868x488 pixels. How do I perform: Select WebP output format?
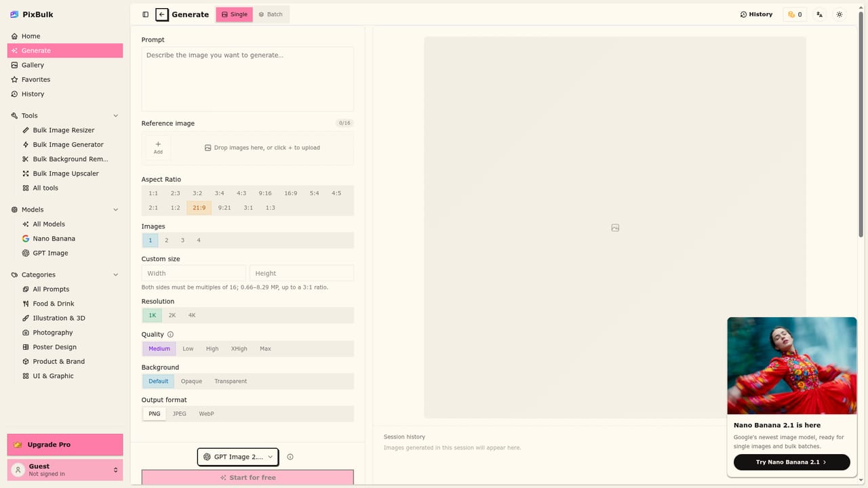pos(206,413)
